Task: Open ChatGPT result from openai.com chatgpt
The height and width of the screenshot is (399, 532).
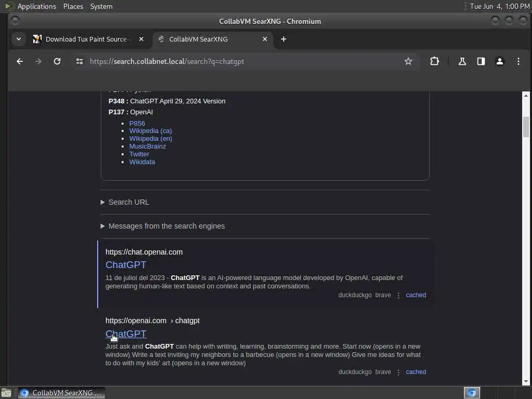Action: [126, 334]
